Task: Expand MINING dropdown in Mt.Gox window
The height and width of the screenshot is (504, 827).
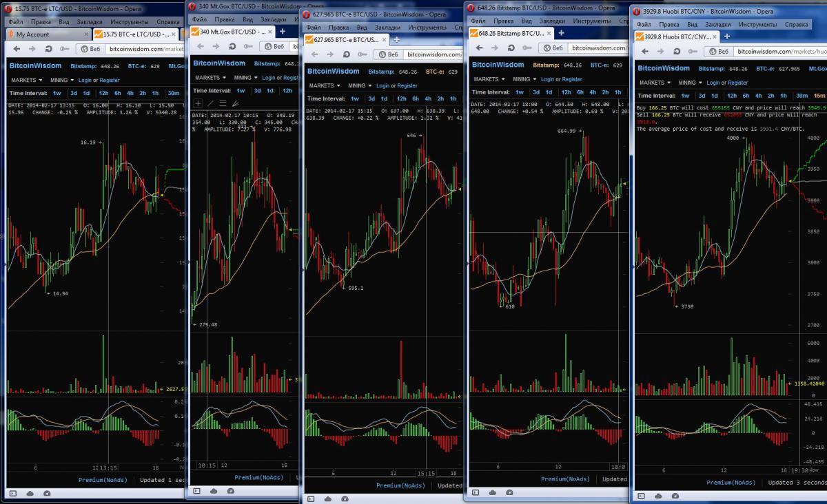Action: (x=245, y=78)
